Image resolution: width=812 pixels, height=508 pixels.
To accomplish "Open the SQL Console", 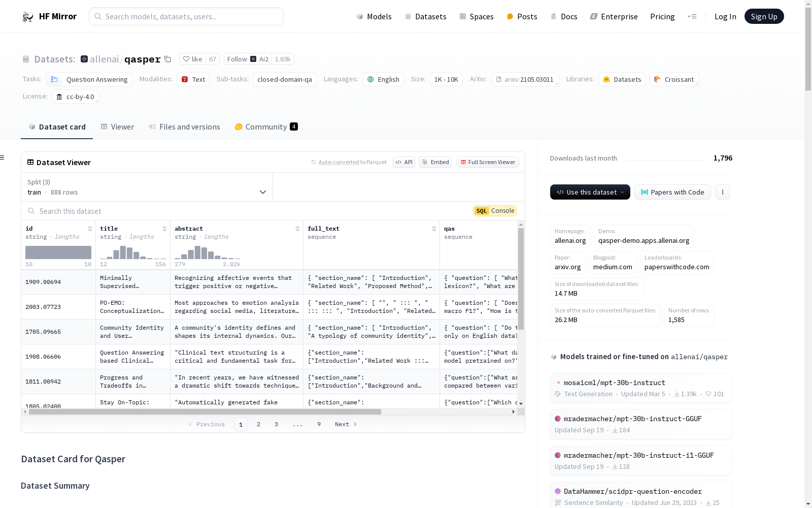I will click(x=495, y=211).
